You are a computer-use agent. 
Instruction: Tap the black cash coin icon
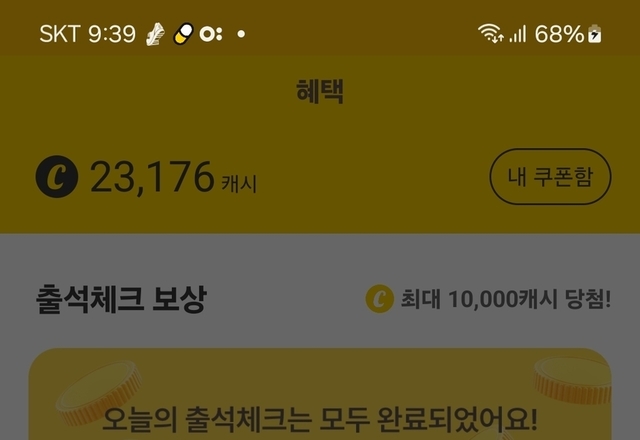[57, 177]
